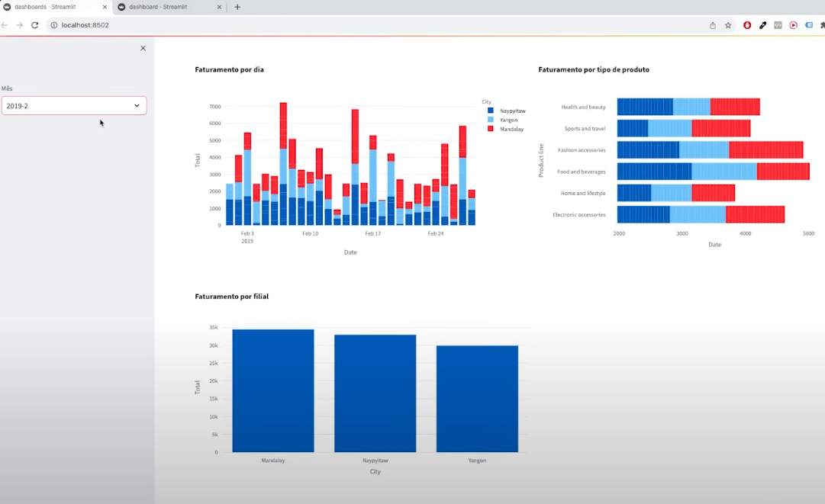The width and height of the screenshot is (825, 504).
Task: Open the blue screen extension icon
Action: [809, 25]
